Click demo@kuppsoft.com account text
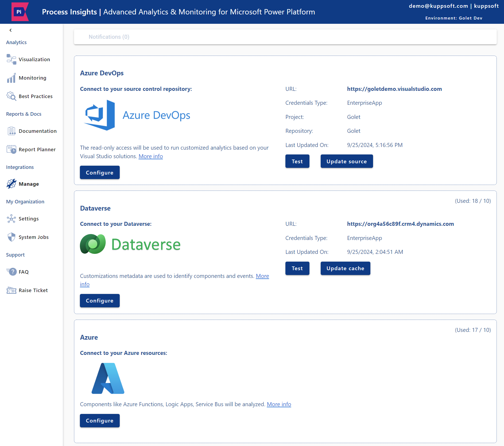The width and height of the screenshot is (504, 446). coord(438,6)
